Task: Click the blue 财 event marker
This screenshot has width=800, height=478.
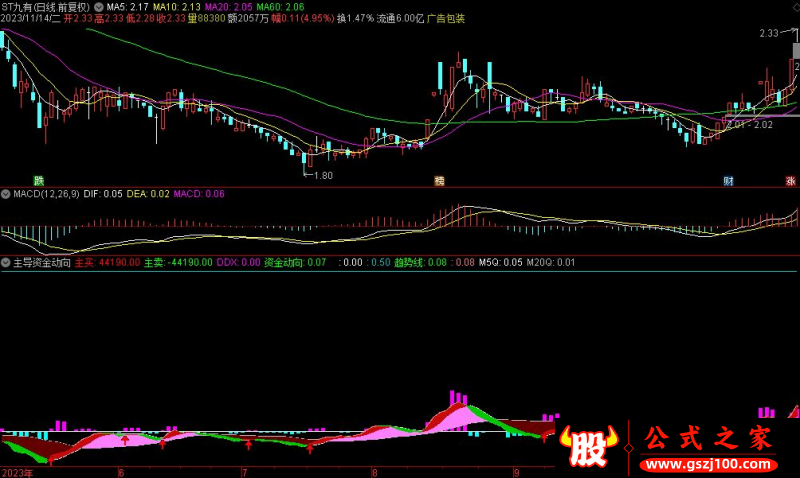Action: click(729, 181)
